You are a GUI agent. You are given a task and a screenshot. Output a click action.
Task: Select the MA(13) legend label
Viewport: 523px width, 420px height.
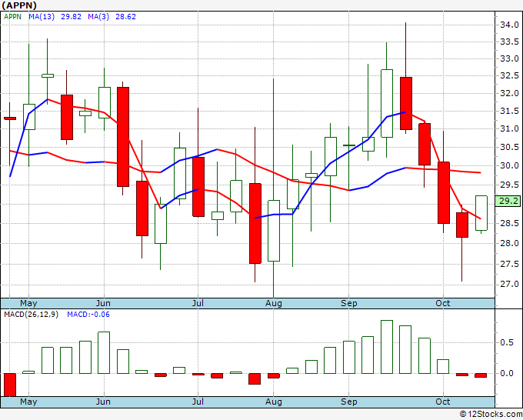click(42, 17)
